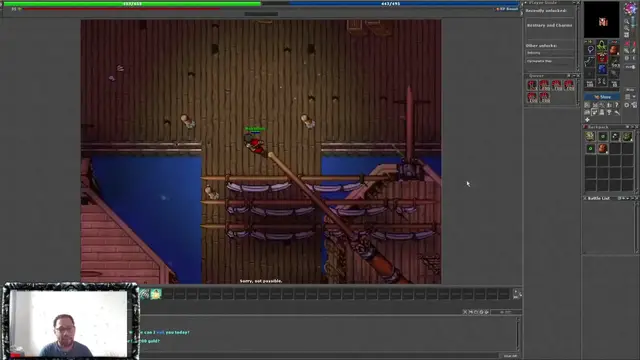This screenshot has width=640, height=360.
Task: Enable right red combat stance icon
Action: click(x=634, y=43)
